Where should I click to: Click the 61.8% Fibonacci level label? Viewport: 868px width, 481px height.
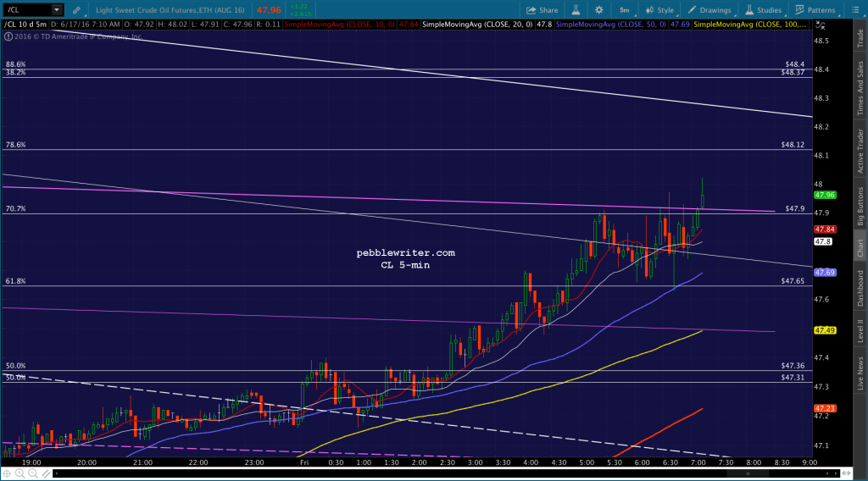pos(15,281)
